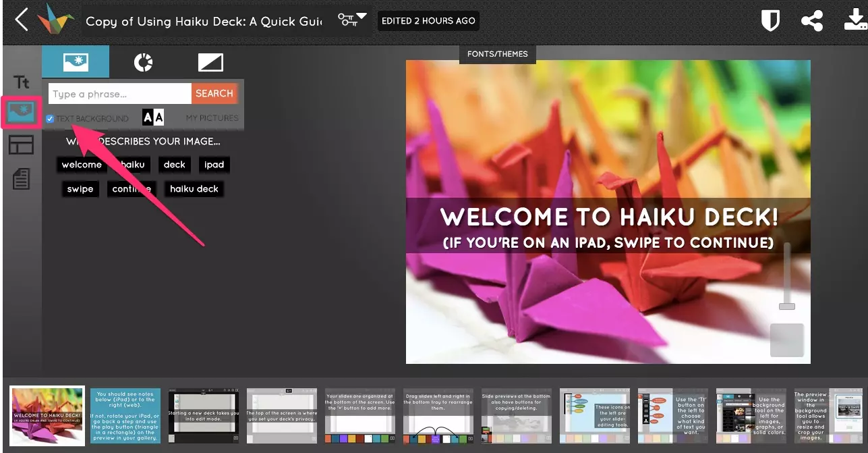Open the slide layout tool
The height and width of the screenshot is (453, 868).
[x=22, y=144]
